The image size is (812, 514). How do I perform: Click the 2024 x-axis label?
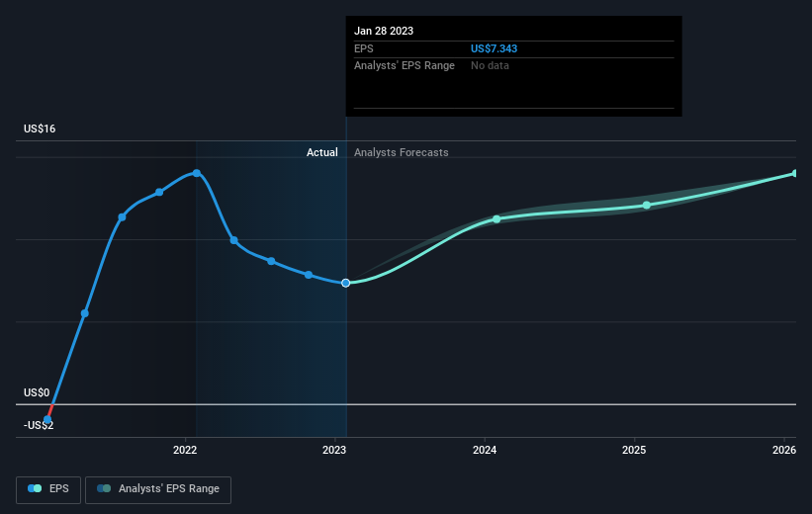click(485, 450)
